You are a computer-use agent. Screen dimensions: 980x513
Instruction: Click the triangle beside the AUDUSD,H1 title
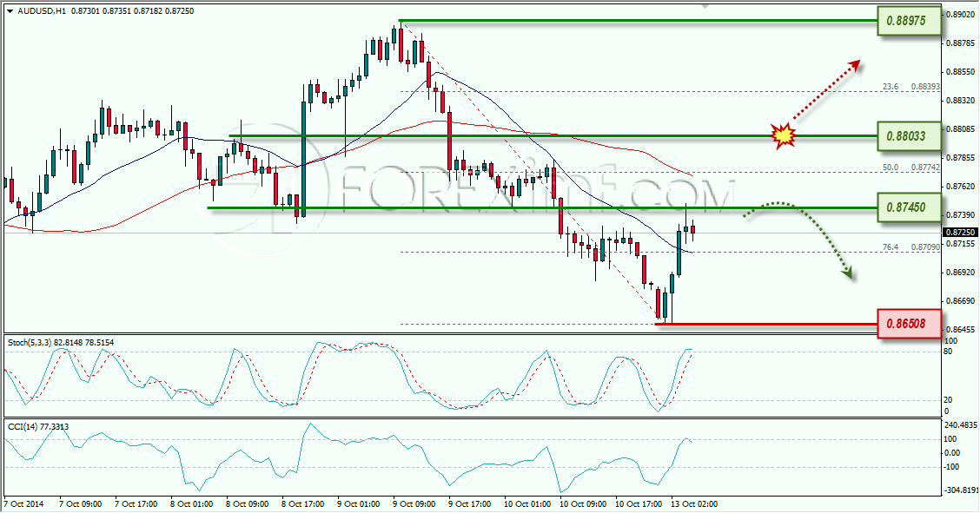10,10
